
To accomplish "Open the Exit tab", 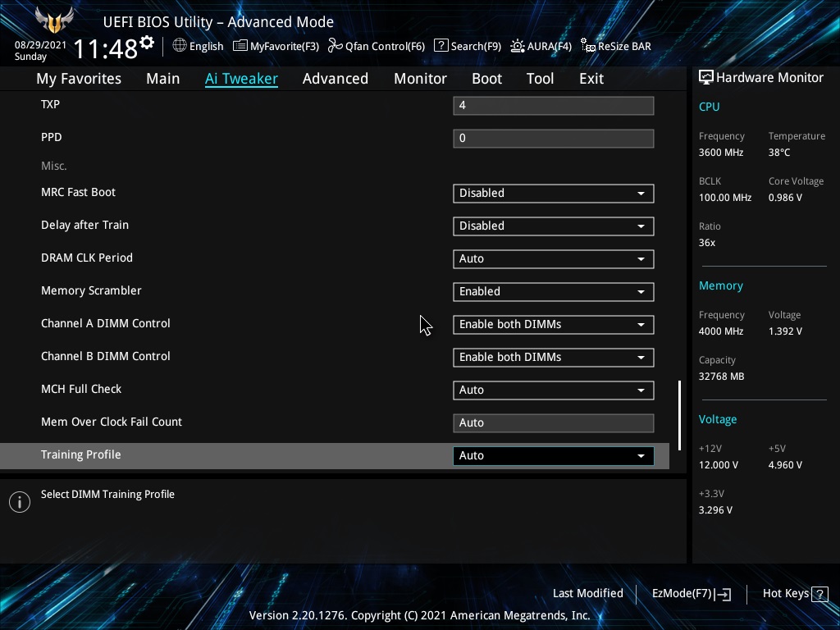I will (591, 79).
